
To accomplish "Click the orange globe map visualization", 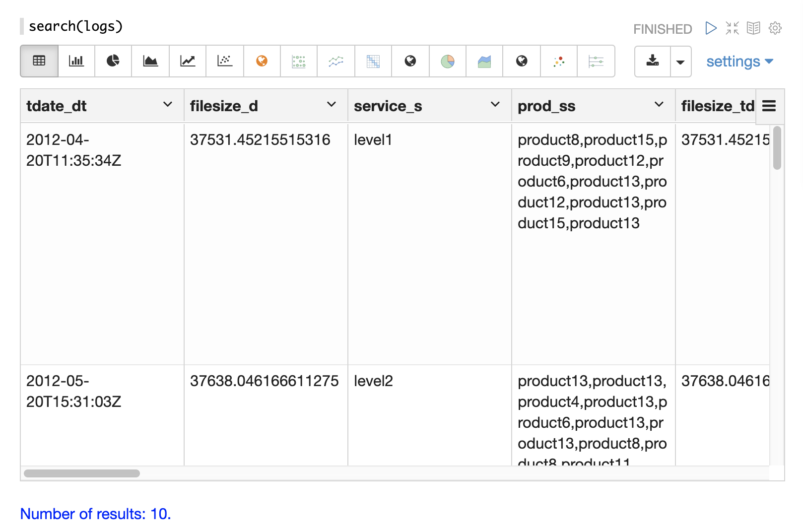I will point(262,61).
